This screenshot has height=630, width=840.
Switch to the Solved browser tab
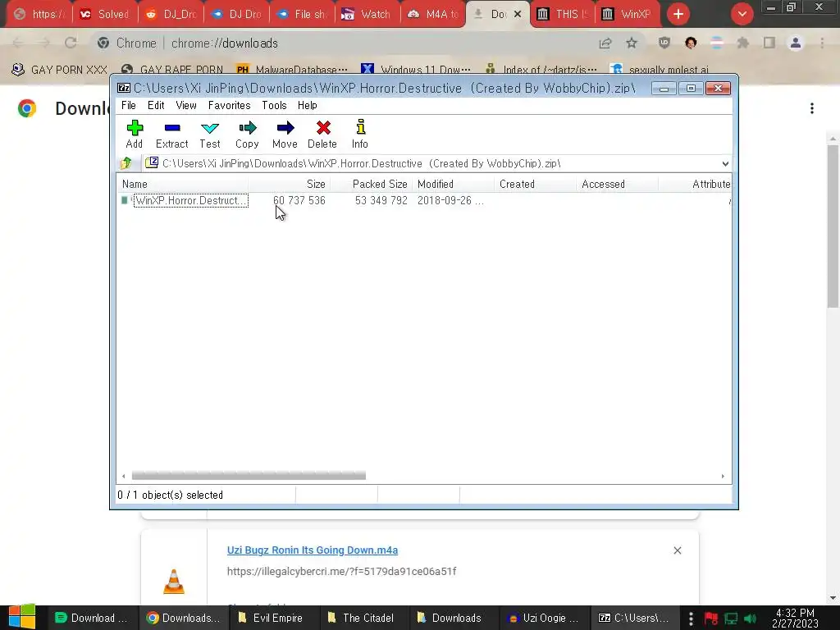(x=104, y=14)
